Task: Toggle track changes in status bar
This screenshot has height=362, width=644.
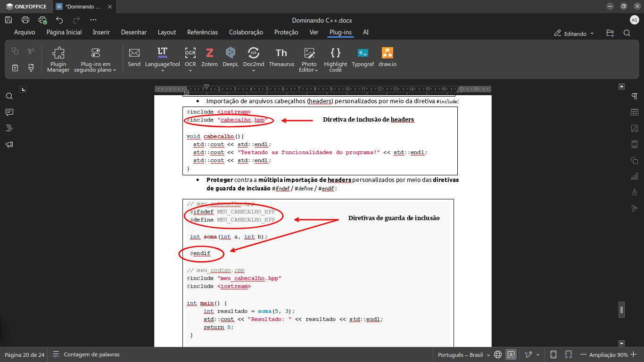Action: click(x=529, y=354)
